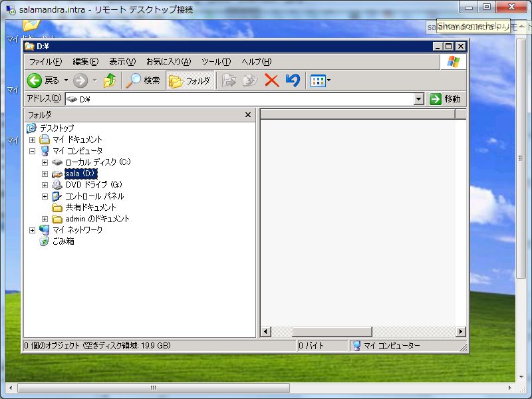This screenshot has width=532, height=399.
Task: Expand DVD ドライブ (G:) node
Action: 45,186
